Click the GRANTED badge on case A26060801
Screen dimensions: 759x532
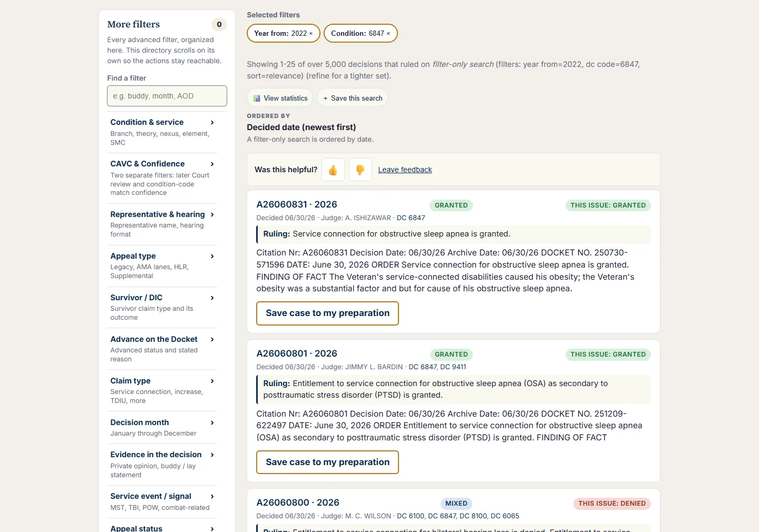click(451, 354)
